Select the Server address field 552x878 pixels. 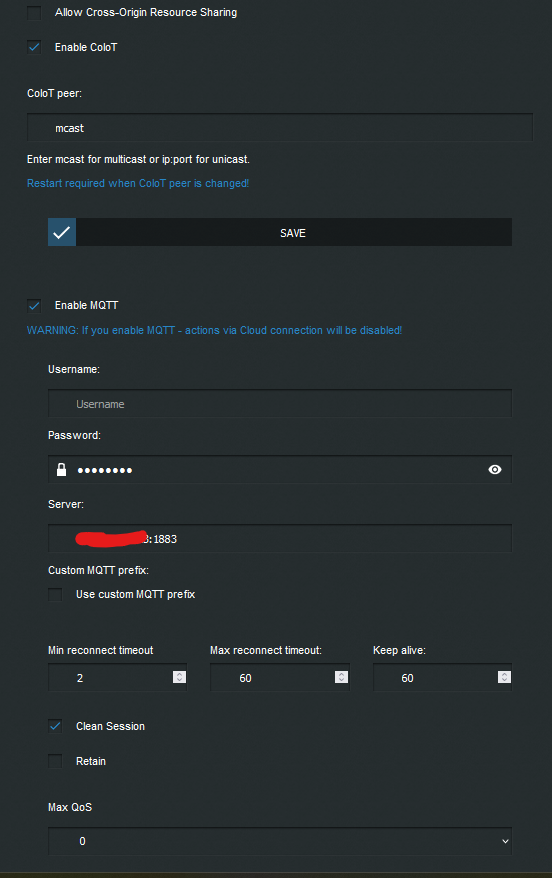280,539
